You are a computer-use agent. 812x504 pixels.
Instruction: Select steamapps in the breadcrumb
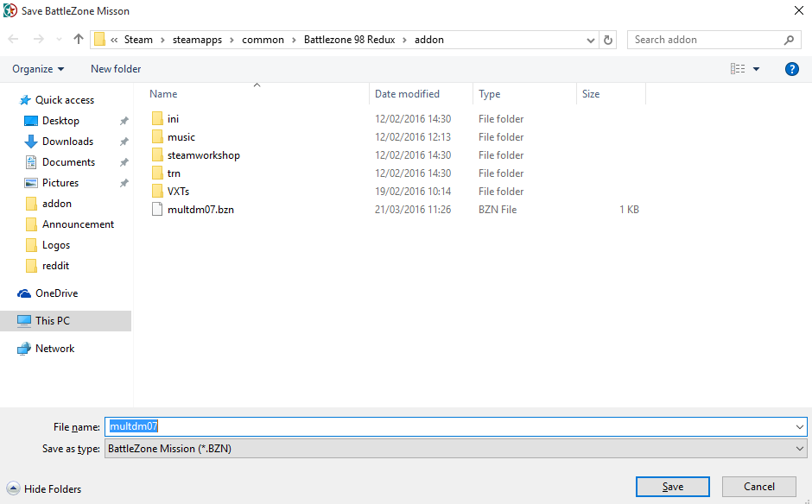[197, 40]
